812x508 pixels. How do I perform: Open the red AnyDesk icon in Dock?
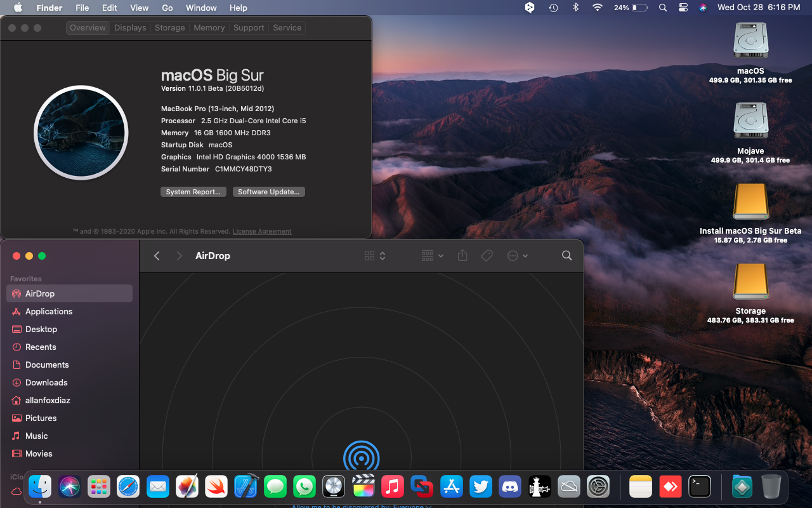tap(671, 487)
